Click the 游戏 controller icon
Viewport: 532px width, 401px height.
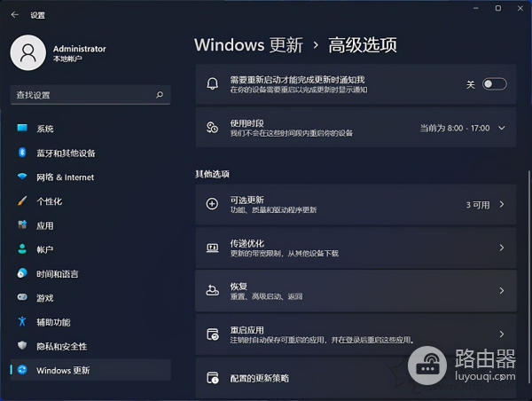point(22,297)
